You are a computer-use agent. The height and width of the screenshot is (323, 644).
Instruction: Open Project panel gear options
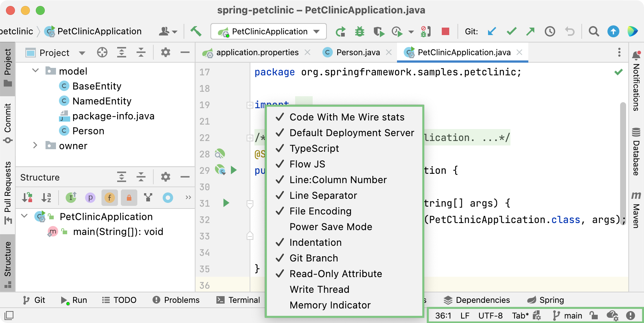[166, 53]
